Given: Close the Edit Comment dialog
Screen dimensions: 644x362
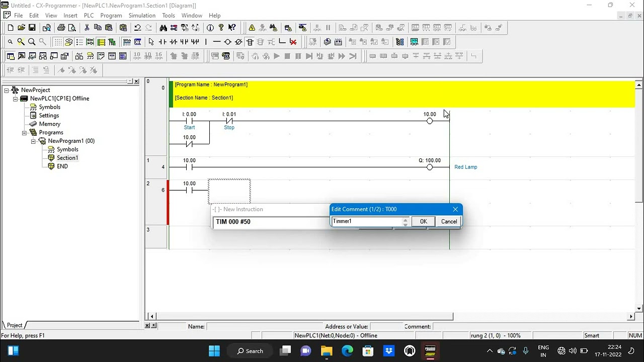Looking at the screenshot, I should tap(455, 209).
